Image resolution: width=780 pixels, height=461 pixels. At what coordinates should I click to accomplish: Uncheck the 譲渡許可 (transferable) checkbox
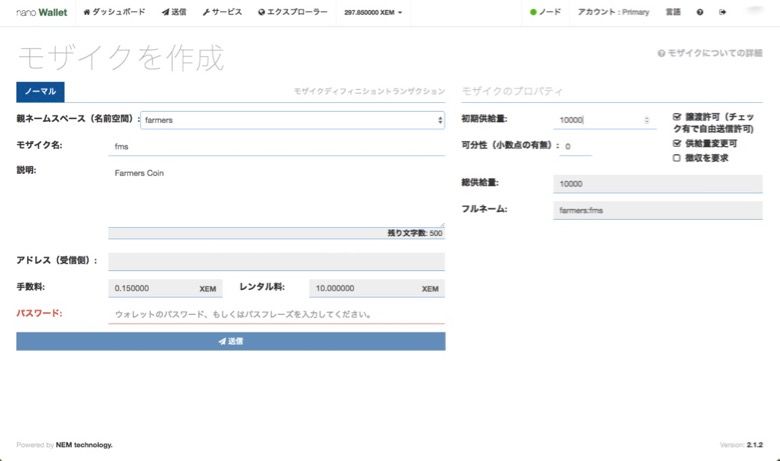[x=677, y=117]
